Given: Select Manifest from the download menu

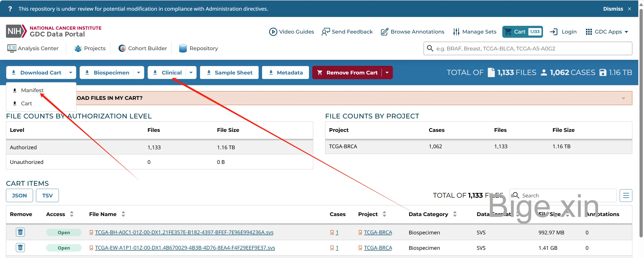Looking at the screenshot, I should coord(41,90).
